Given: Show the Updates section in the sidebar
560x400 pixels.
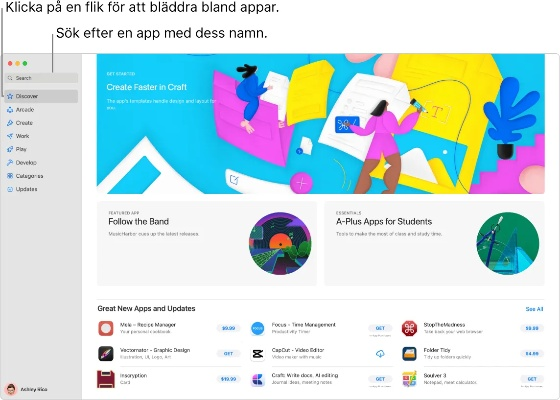Looking at the screenshot, I should 41,189.
